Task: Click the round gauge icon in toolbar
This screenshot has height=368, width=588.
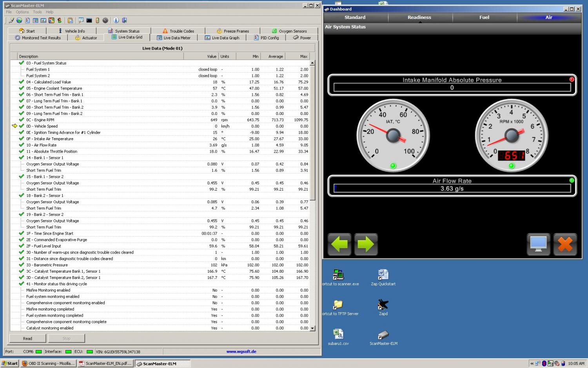Action: tap(105, 20)
